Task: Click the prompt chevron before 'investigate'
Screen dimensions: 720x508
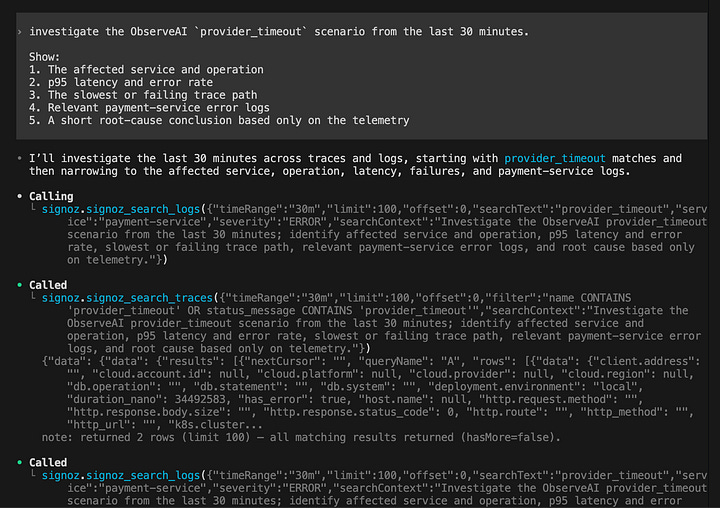Action: (x=19, y=32)
